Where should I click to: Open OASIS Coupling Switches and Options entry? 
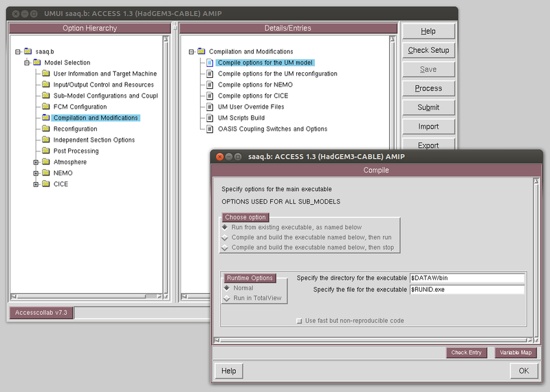tap(272, 129)
